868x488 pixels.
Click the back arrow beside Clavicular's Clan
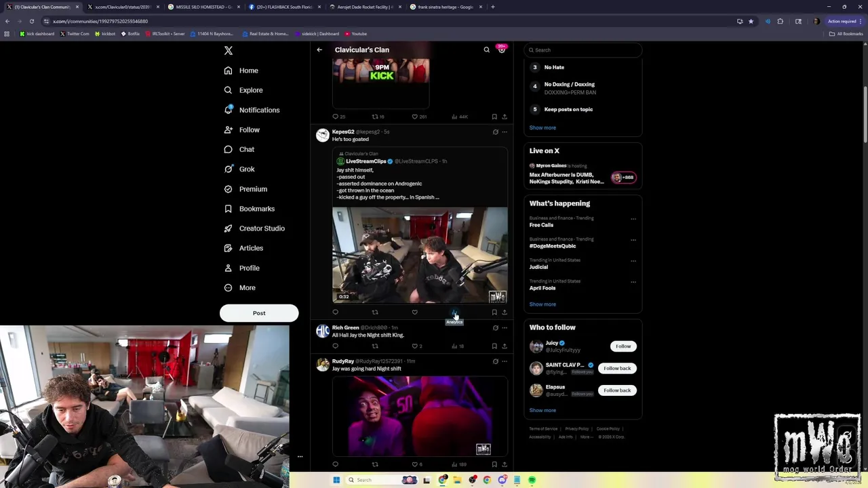pos(319,49)
